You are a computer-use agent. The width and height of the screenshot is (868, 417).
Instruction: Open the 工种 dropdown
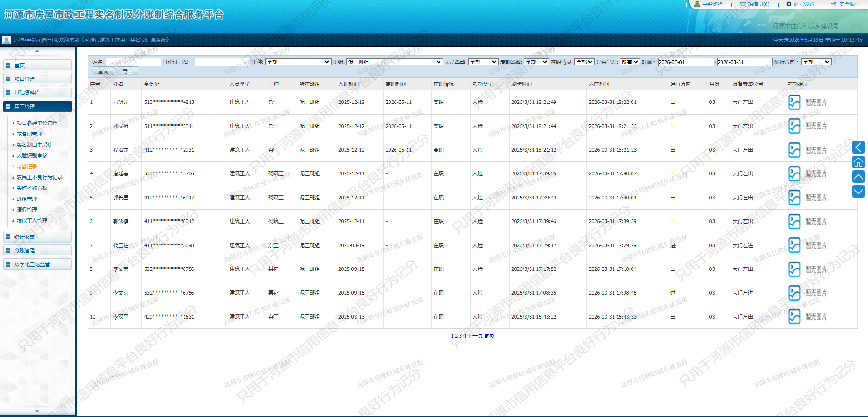tap(298, 62)
